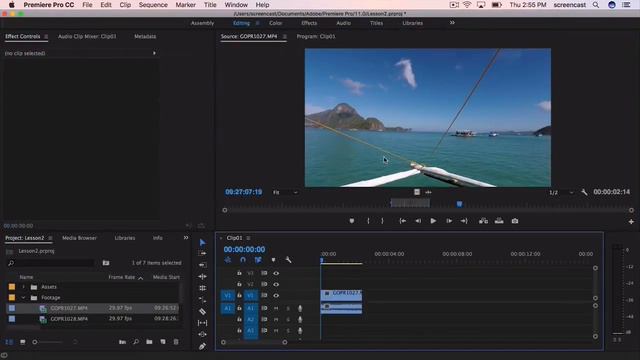Add marker in timeline panel

click(x=273, y=260)
